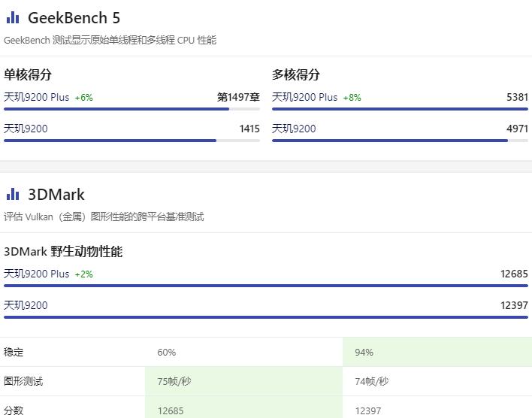The height and width of the screenshot is (418, 532).
Task: Click the 稳定 row label
Action: (x=14, y=352)
